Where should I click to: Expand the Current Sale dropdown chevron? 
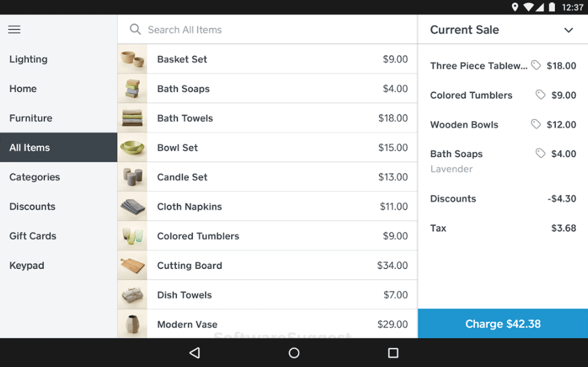tap(568, 29)
